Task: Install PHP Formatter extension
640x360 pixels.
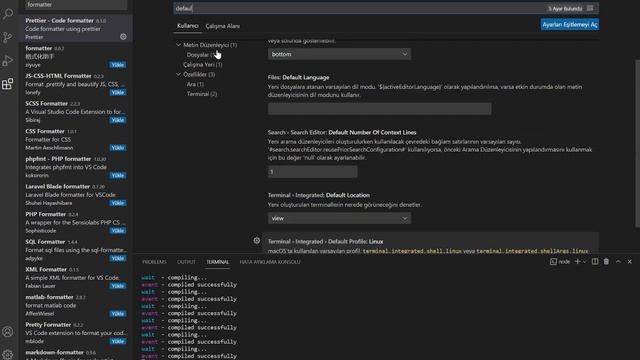Action: point(118,231)
